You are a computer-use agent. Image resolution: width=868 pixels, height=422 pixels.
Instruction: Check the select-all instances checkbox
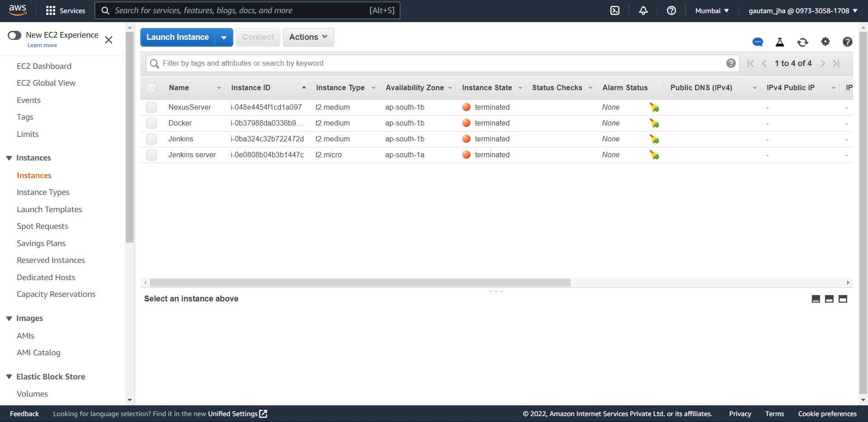pyautogui.click(x=151, y=88)
